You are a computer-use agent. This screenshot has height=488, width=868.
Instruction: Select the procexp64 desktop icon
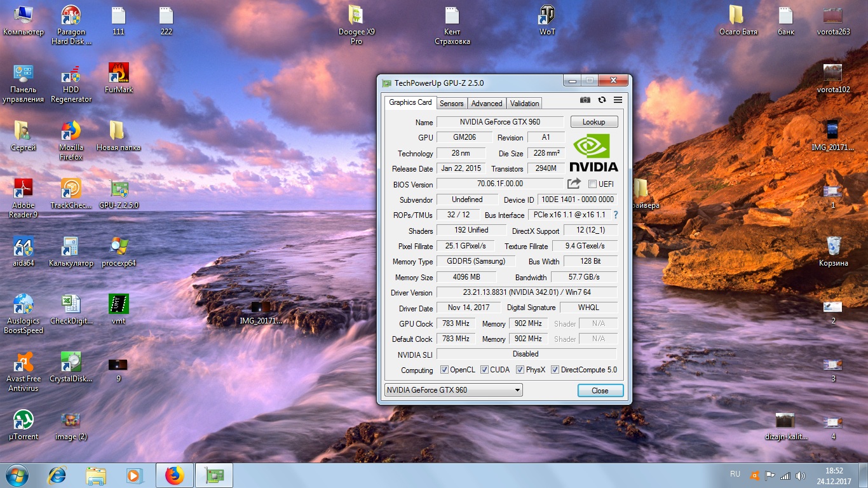click(119, 252)
